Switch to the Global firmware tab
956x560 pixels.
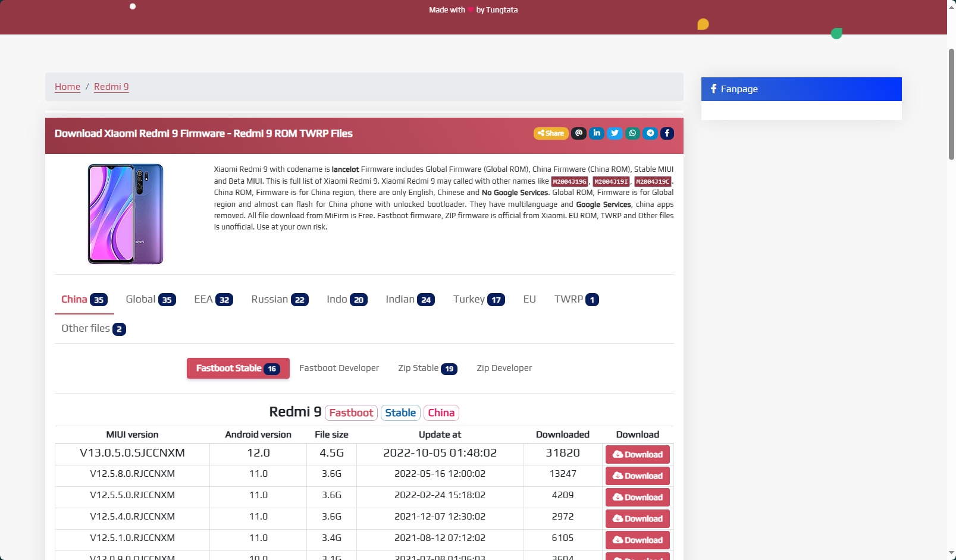[150, 300]
